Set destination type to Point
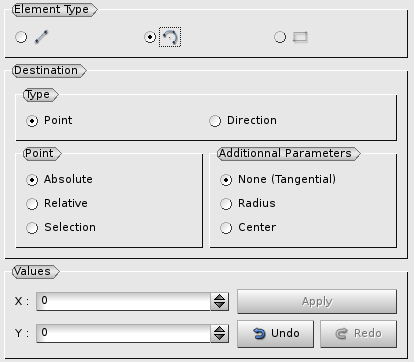 coord(49,121)
